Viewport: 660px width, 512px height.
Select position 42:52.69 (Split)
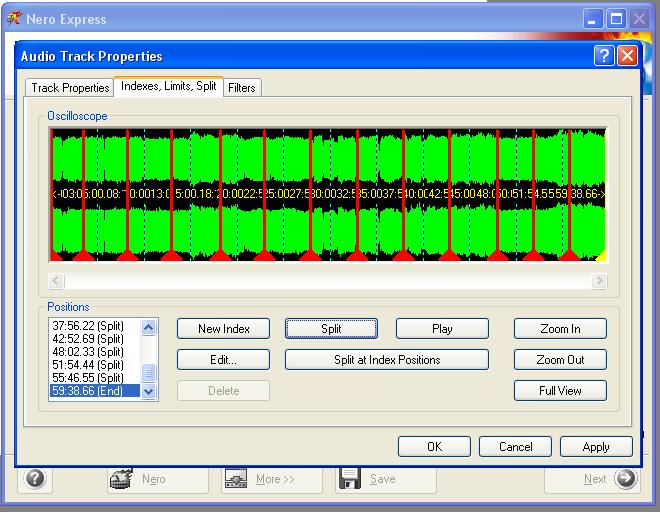(x=95, y=339)
